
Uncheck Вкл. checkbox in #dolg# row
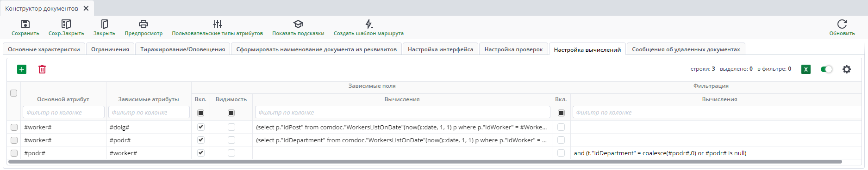[200, 127]
